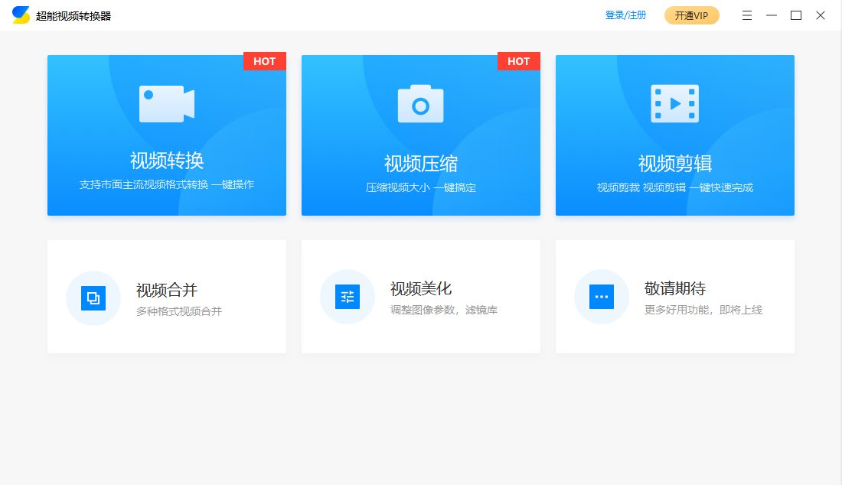This screenshot has height=504, width=842.
Task: Open 视频剪辑 via its title text
Action: (675, 164)
